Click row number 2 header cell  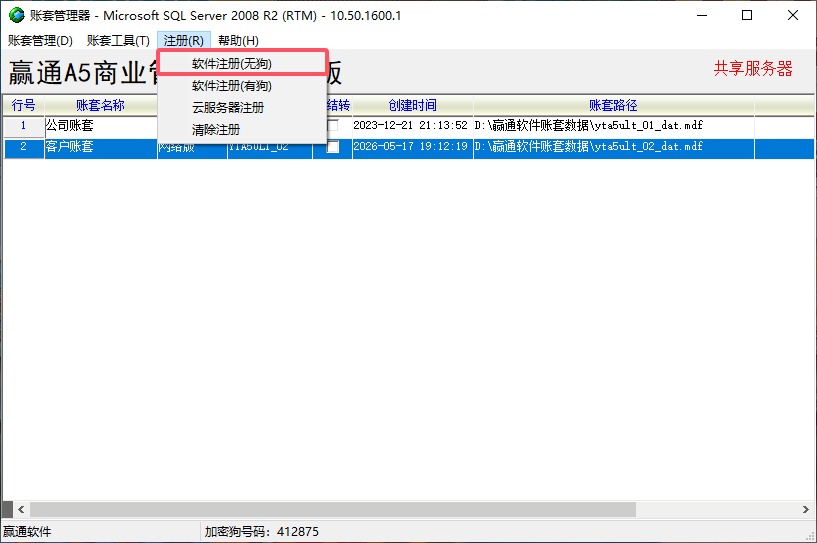[23, 146]
